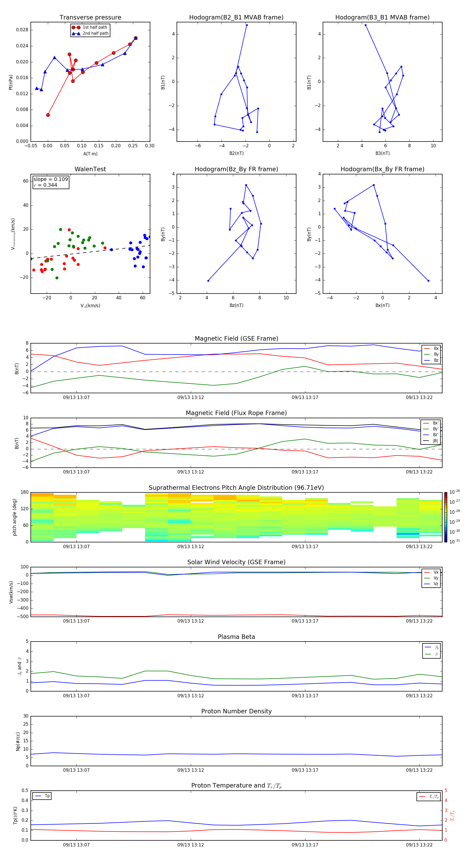Click the 'B2(nT)' x-axis label
Viewport: 473px width, 868px height.
coord(236,153)
